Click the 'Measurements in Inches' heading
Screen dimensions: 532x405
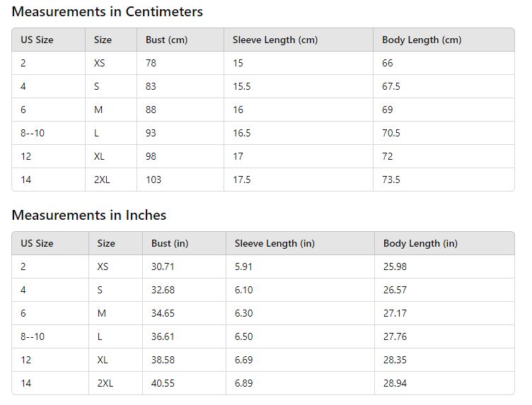tap(88, 216)
